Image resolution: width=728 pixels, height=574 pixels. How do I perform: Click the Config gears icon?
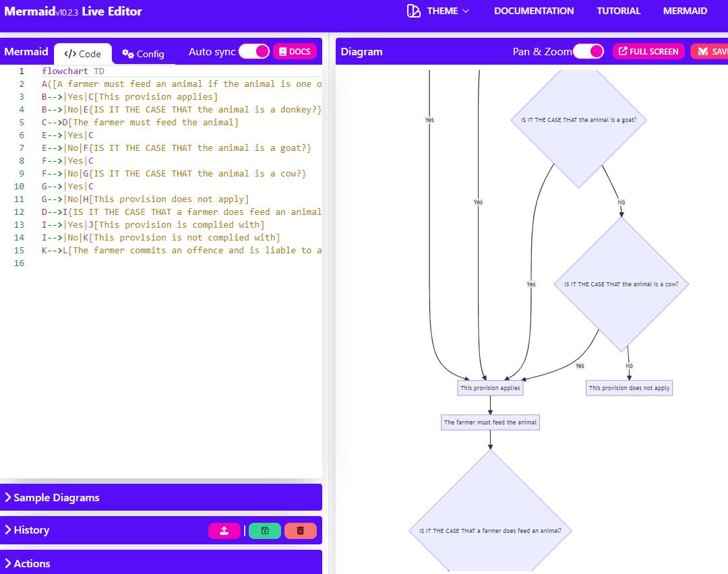[x=127, y=54]
